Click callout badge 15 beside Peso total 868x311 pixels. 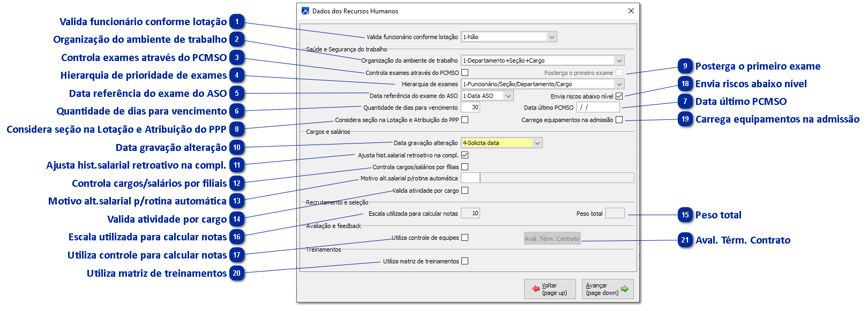(x=685, y=215)
